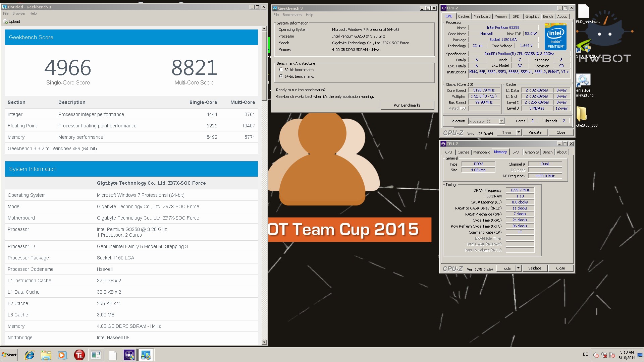
Task: Open Bench tab in upper CPU-Z
Action: click(548, 16)
